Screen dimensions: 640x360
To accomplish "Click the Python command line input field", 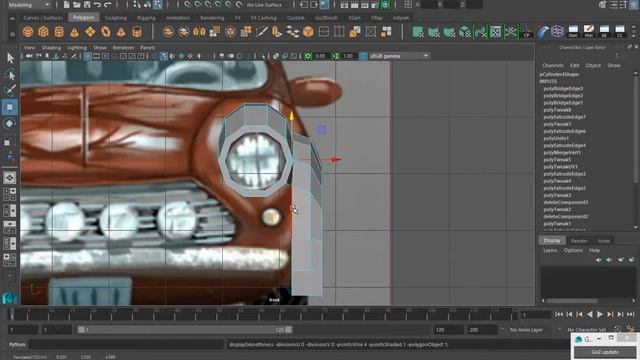I will 126,344.
